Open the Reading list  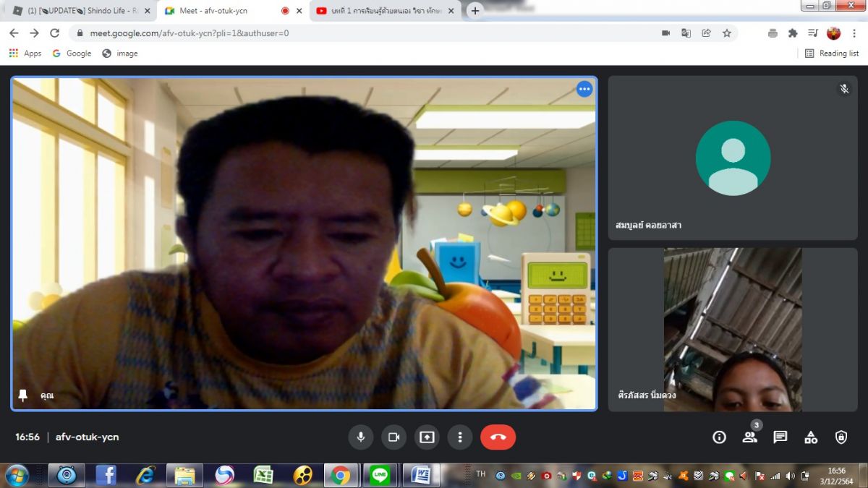pyautogui.click(x=832, y=53)
